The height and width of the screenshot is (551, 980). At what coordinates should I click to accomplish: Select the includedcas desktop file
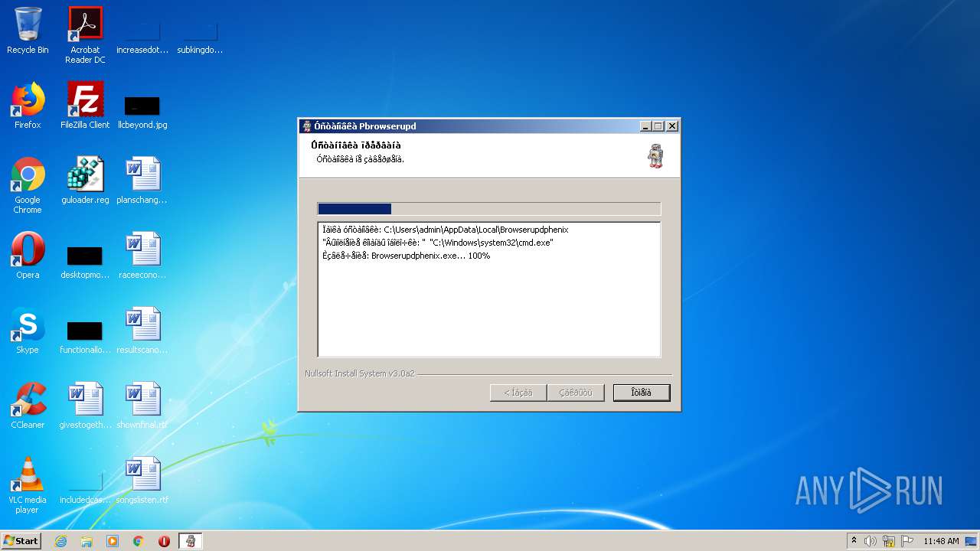(85, 488)
